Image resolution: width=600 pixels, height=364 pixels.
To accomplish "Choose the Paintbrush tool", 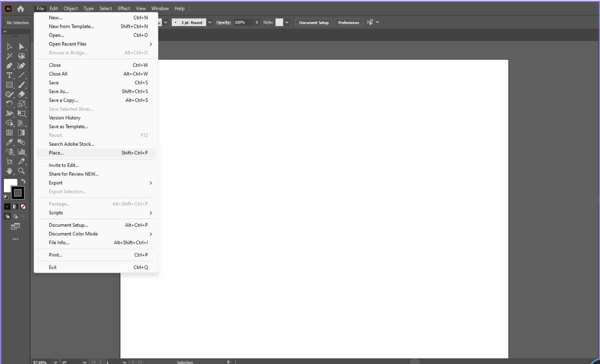I will (x=22, y=85).
